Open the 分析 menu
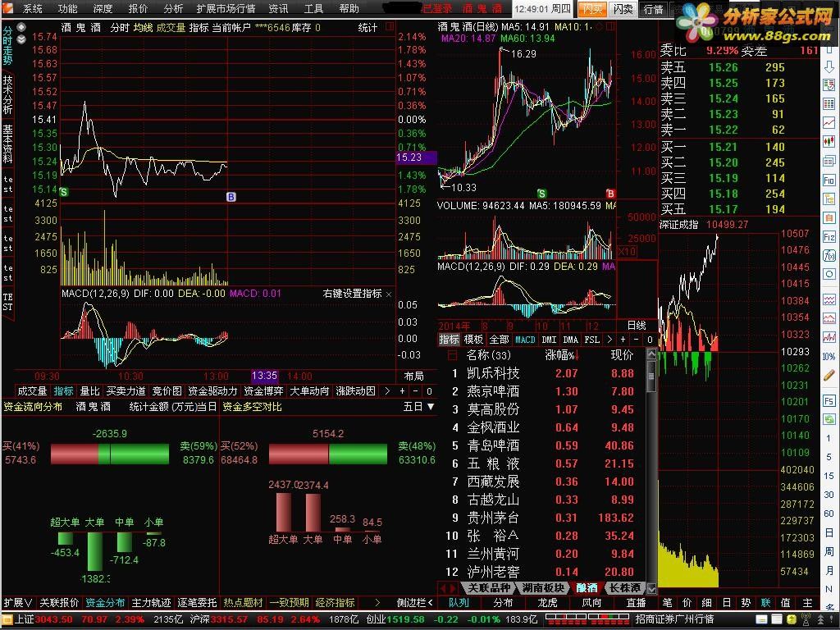 173,8
